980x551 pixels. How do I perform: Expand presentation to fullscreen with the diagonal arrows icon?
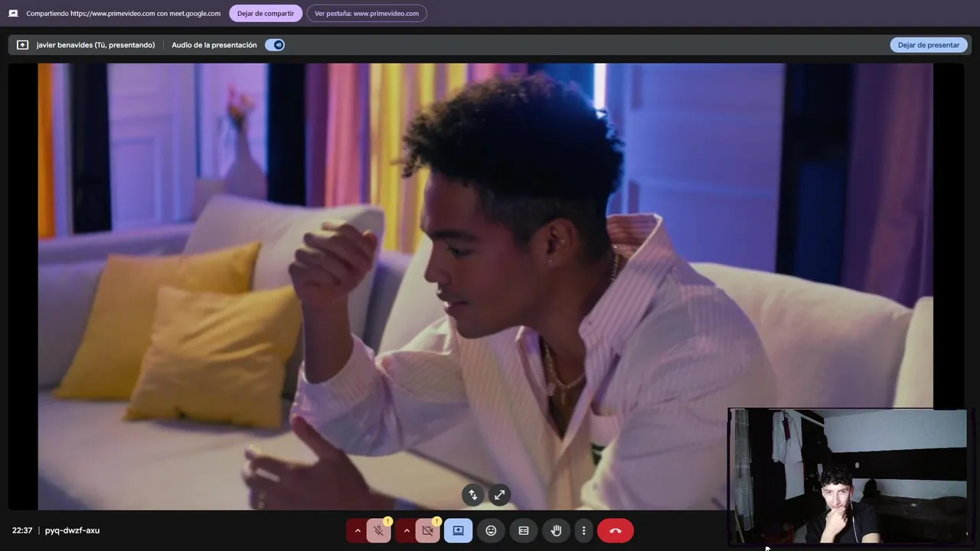pyautogui.click(x=499, y=495)
